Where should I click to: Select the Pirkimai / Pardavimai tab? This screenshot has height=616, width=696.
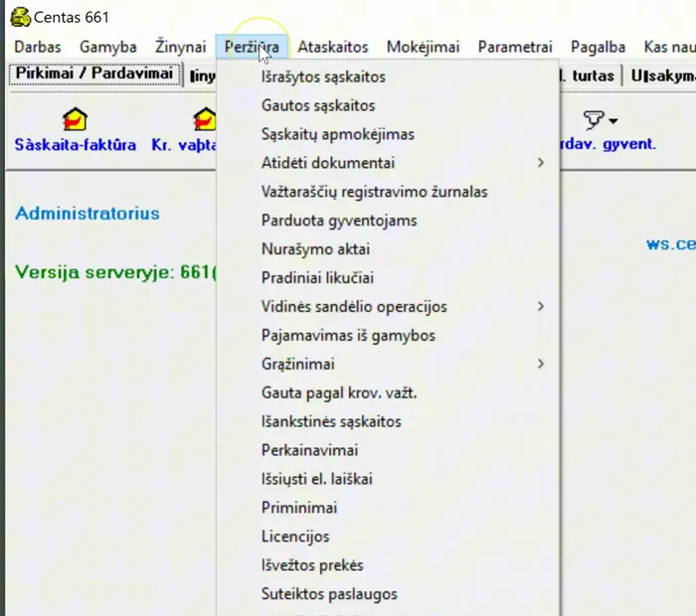(x=94, y=74)
